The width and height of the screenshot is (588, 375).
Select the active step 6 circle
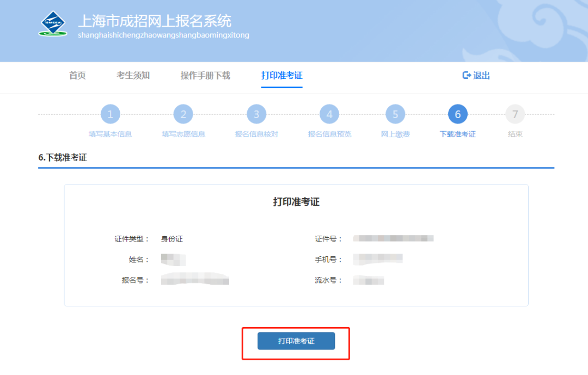pos(457,114)
